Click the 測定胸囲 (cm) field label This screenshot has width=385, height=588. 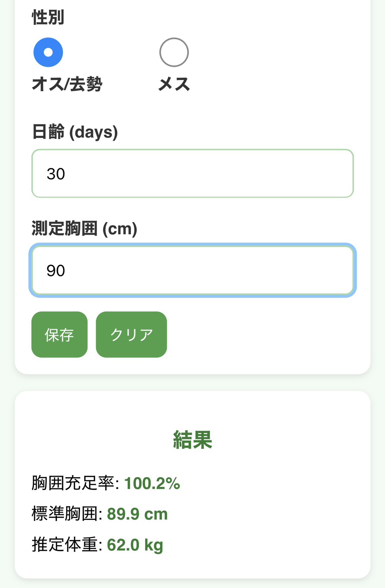(84, 228)
